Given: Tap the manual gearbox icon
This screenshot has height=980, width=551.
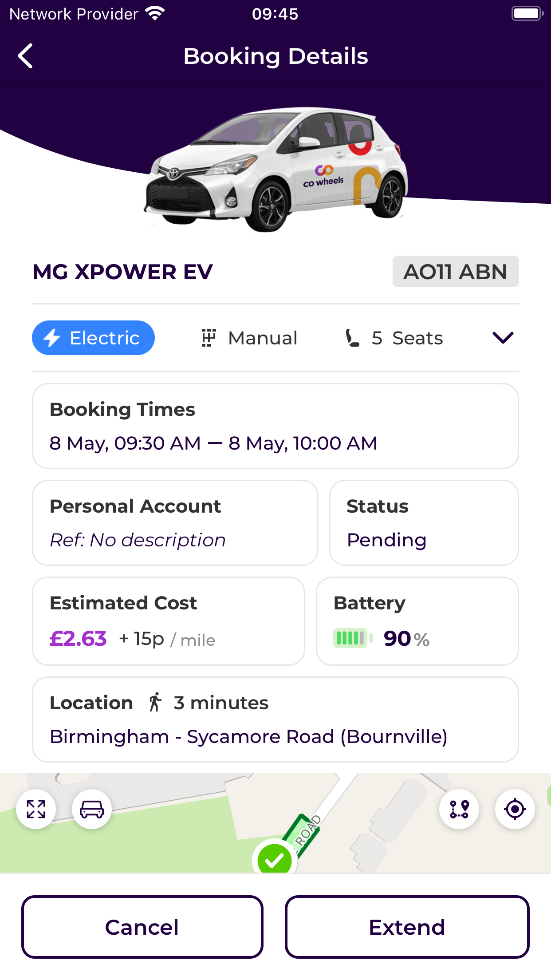Looking at the screenshot, I should coord(209,338).
